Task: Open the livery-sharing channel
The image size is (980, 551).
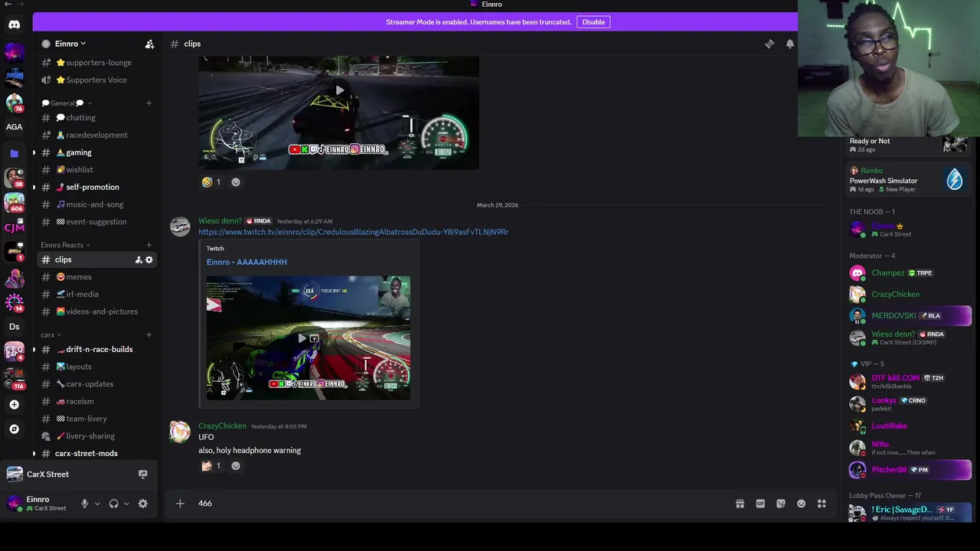Action: (x=96, y=436)
